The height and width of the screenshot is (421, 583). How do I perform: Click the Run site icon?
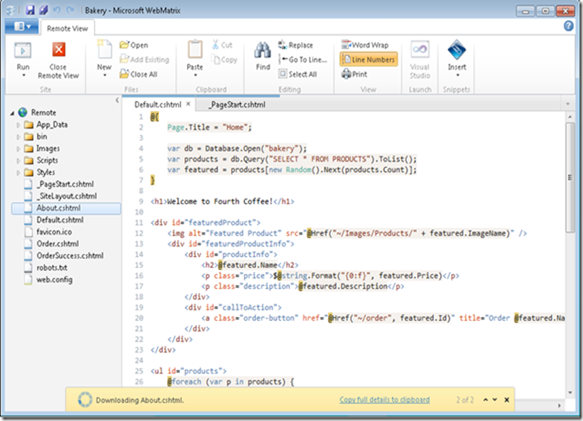coord(23,50)
